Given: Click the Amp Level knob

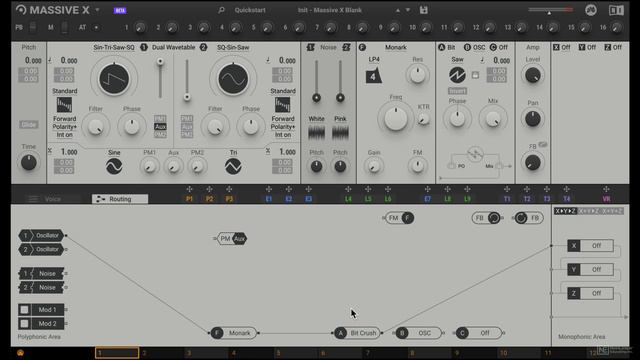Looking at the screenshot, I should tap(533, 75).
